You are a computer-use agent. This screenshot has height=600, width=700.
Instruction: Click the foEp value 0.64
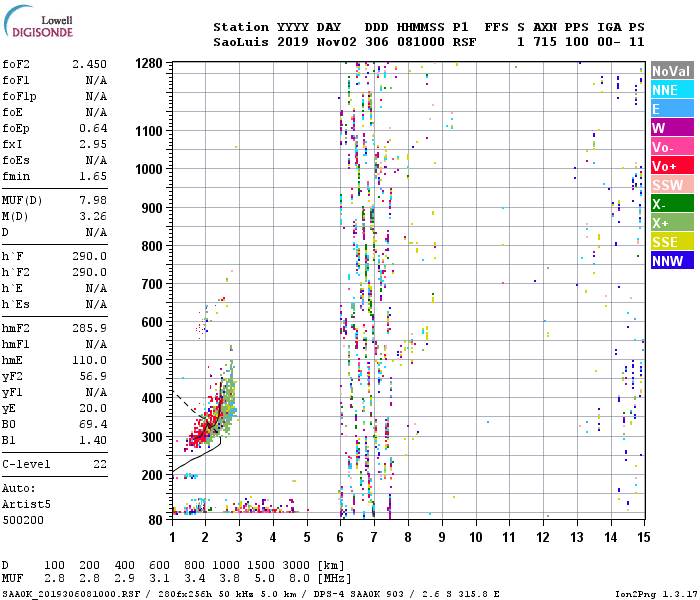click(x=93, y=129)
